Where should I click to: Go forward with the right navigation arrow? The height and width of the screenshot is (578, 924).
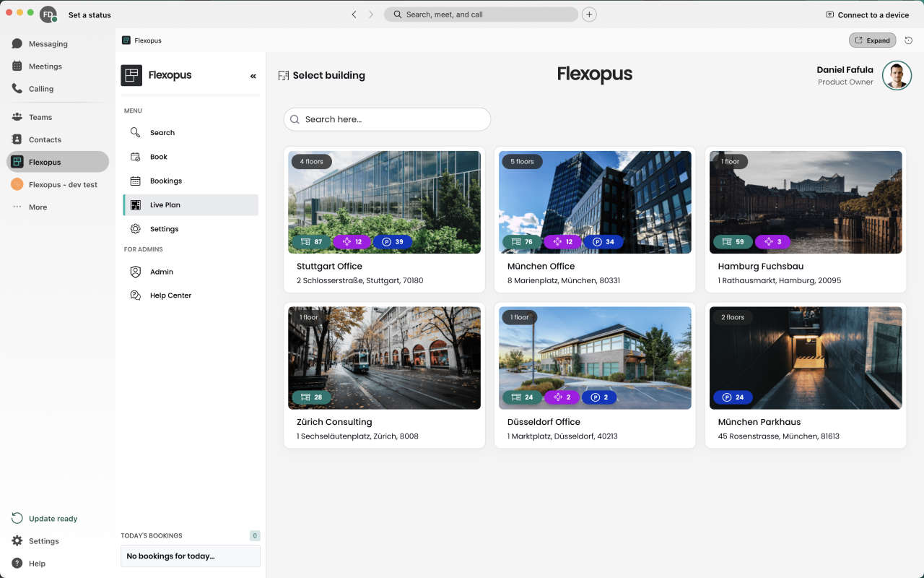pos(371,14)
